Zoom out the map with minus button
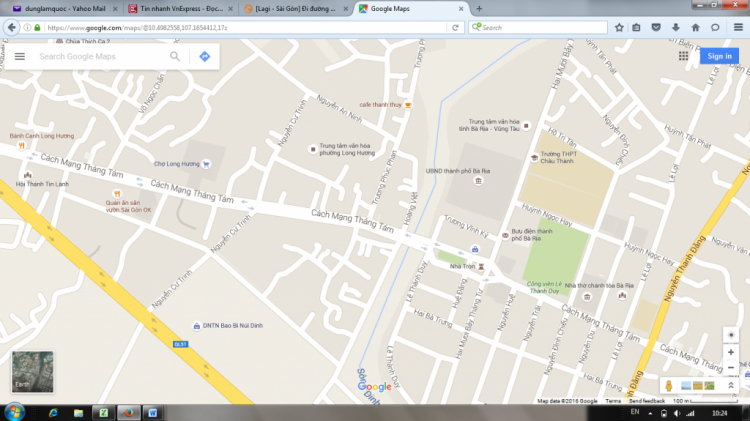The width and height of the screenshot is (750, 421). [x=731, y=367]
